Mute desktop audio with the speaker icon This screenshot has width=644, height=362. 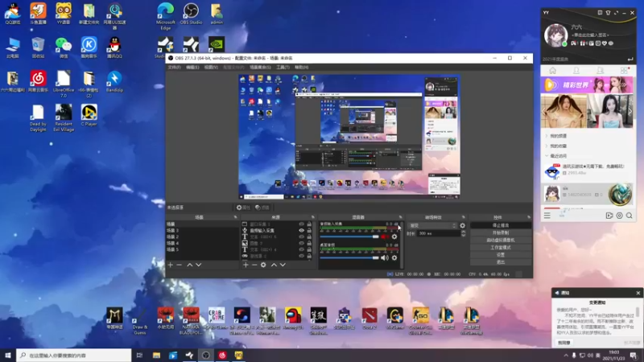385,257
